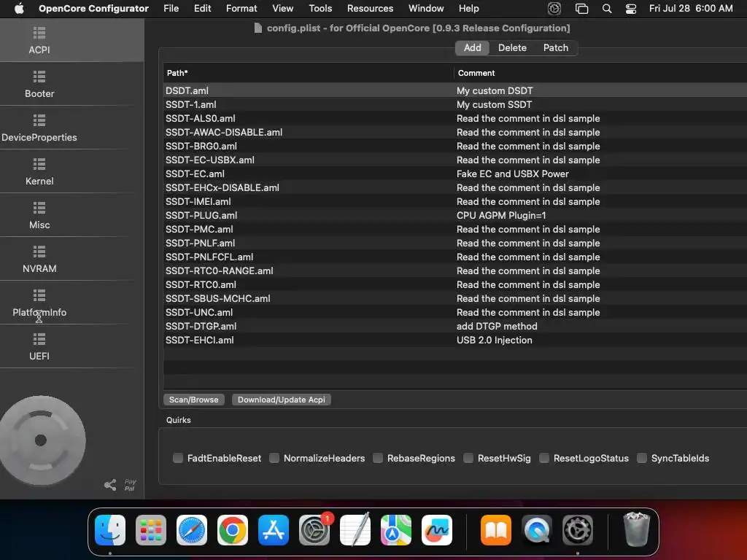747x560 pixels.
Task: Click the circular dial widget in the sidebar
Action: (42, 440)
